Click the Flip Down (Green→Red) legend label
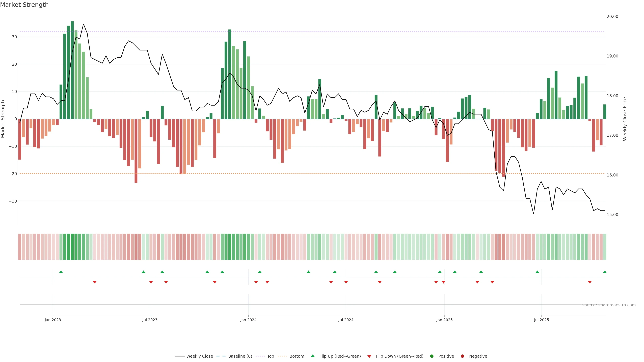The width and height of the screenshot is (644, 362). pyautogui.click(x=399, y=356)
